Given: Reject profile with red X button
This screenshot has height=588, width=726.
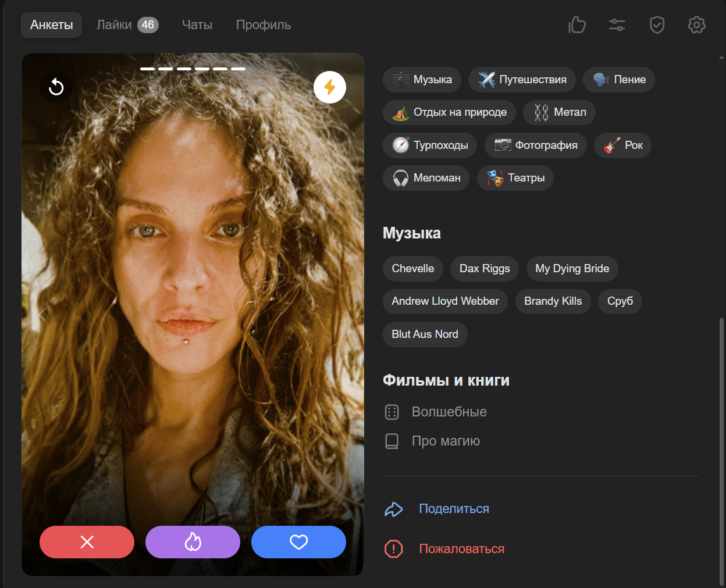Looking at the screenshot, I should pos(87,542).
